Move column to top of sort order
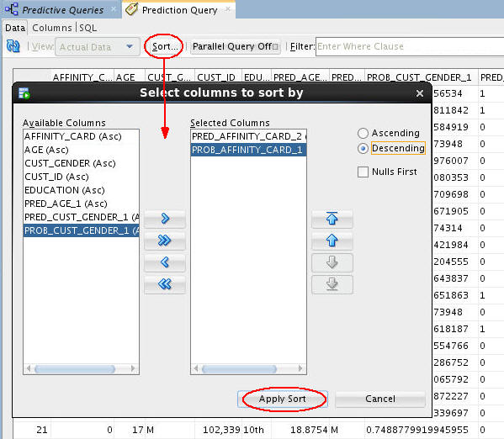The height and width of the screenshot is (439, 504). pos(332,219)
